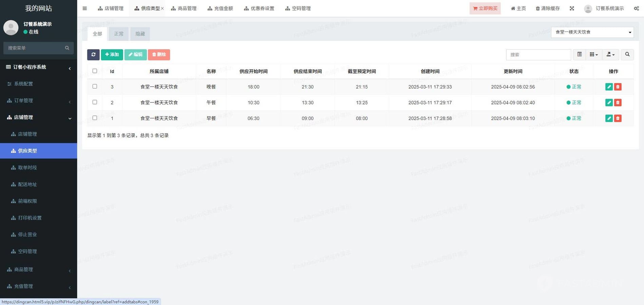The height and width of the screenshot is (305, 644).
Task: Click the refresh table icon button
Action: 93,55
